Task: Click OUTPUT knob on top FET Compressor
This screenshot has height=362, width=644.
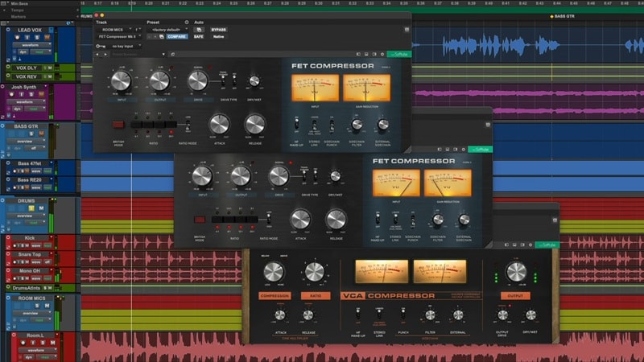Action: 159,81
